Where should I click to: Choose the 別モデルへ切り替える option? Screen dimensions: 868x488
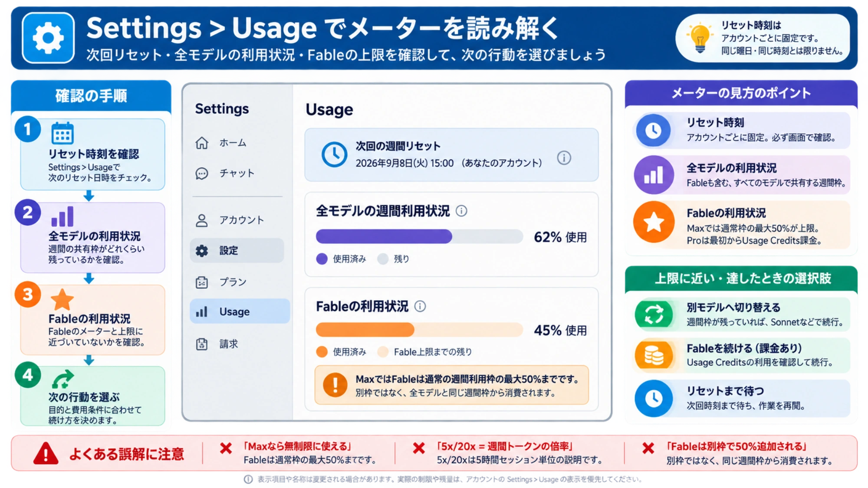(742, 314)
